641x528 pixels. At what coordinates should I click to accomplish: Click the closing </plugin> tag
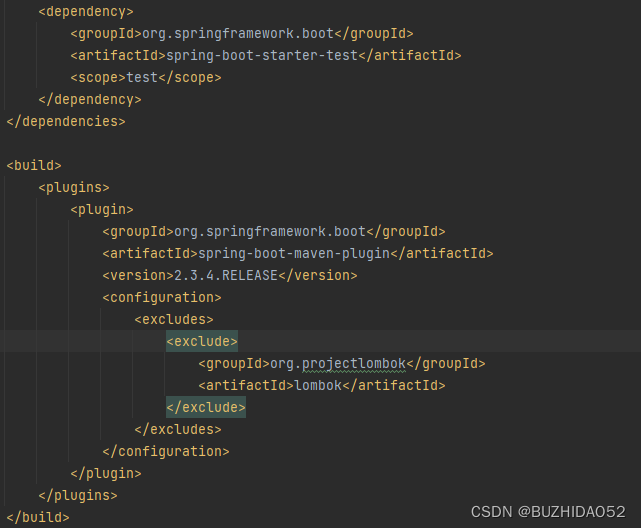point(106,474)
